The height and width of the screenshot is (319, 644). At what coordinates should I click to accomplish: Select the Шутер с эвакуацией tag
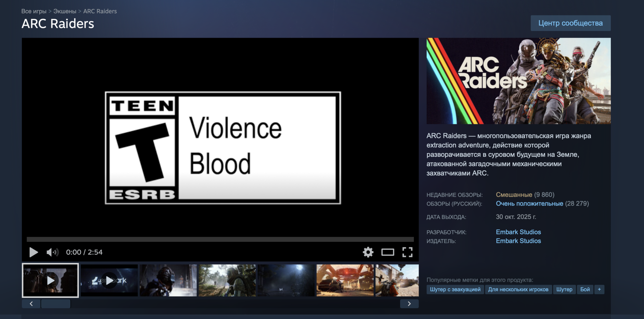pyautogui.click(x=455, y=289)
